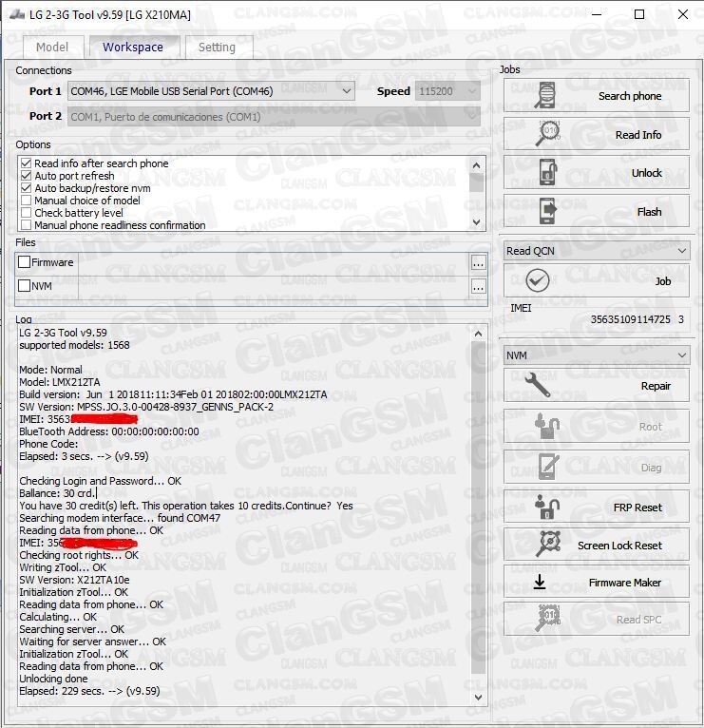This screenshot has height=728, width=704.
Task: Enable Check battery level option
Action: 26,213
